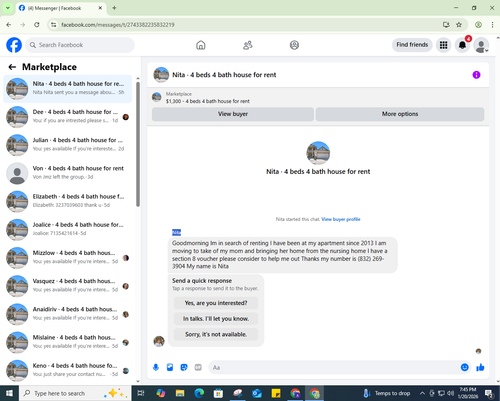The height and width of the screenshot is (401, 500).
Task: Open the Nita conversation in the list
Action: point(68,89)
